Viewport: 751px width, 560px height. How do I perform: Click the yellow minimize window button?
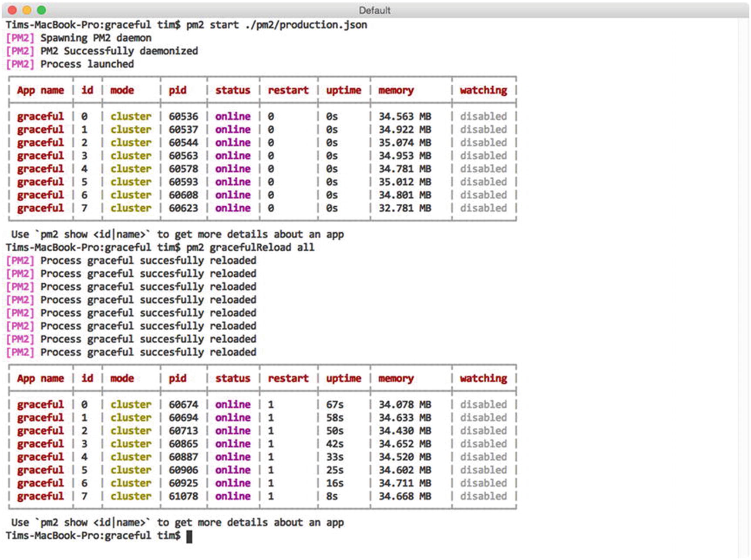click(x=27, y=10)
